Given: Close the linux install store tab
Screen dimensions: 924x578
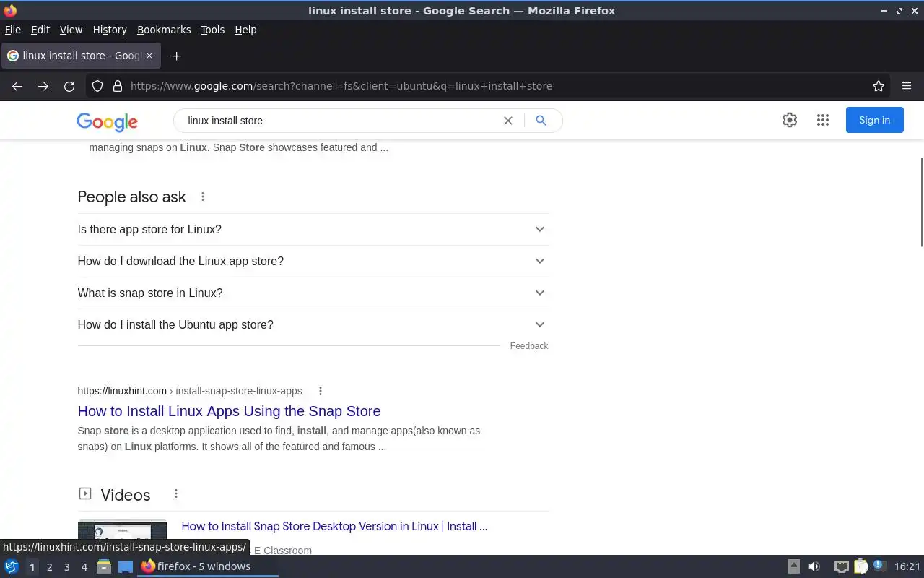Looking at the screenshot, I should 149,56.
